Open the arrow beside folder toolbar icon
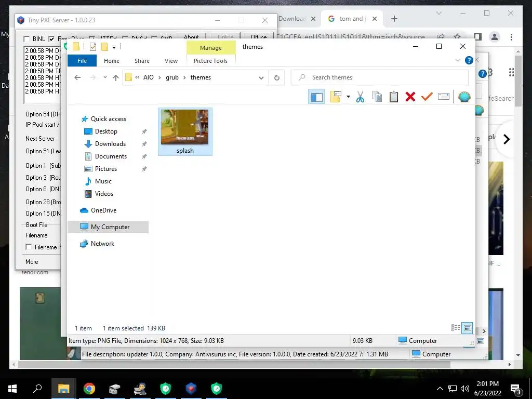The width and height of the screenshot is (532, 399). 348,97
